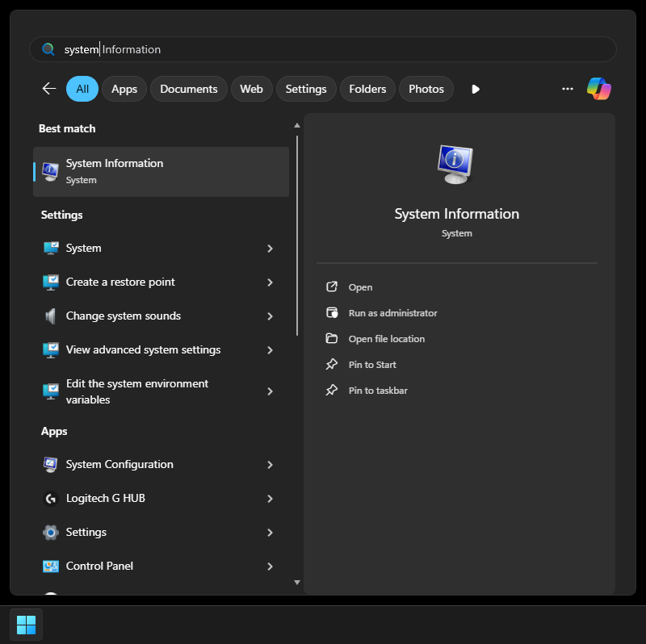Choose Pin to taskbar

378,391
